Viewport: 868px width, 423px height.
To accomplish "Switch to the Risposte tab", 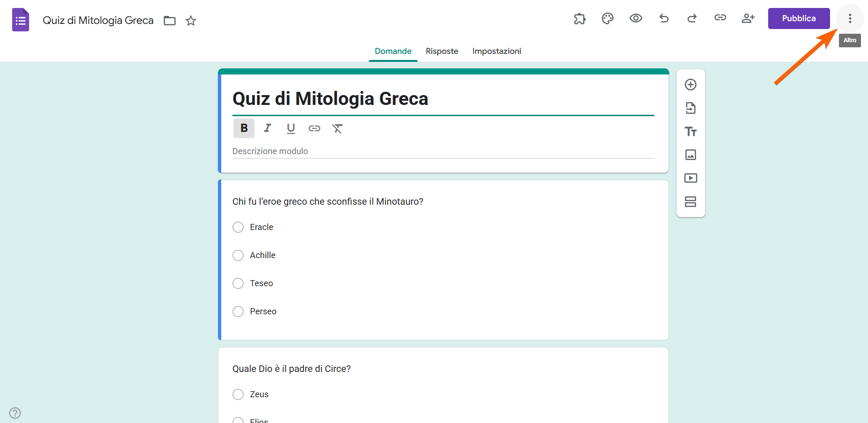I will click(441, 51).
